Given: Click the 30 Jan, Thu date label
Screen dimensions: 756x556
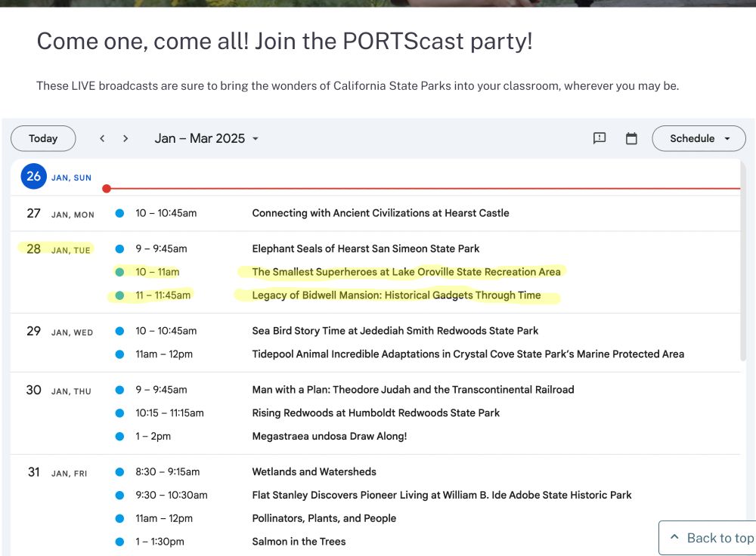Looking at the screenshot, I should 58,390.
